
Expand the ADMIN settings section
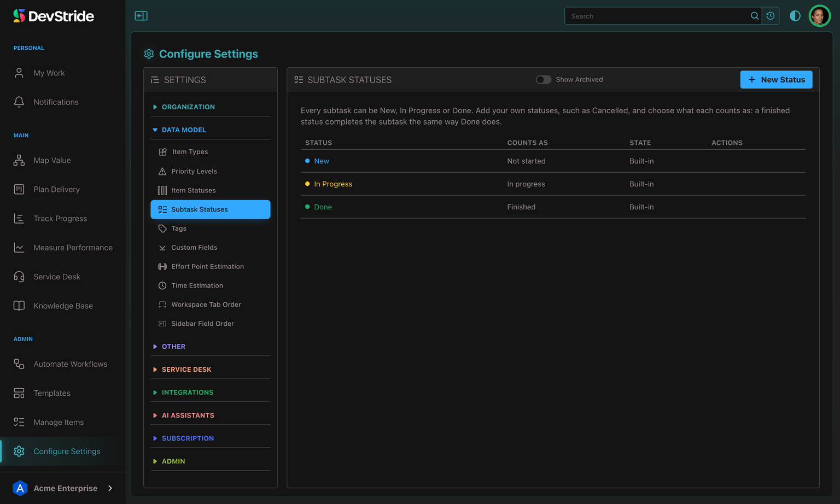(x=211, y=461)
